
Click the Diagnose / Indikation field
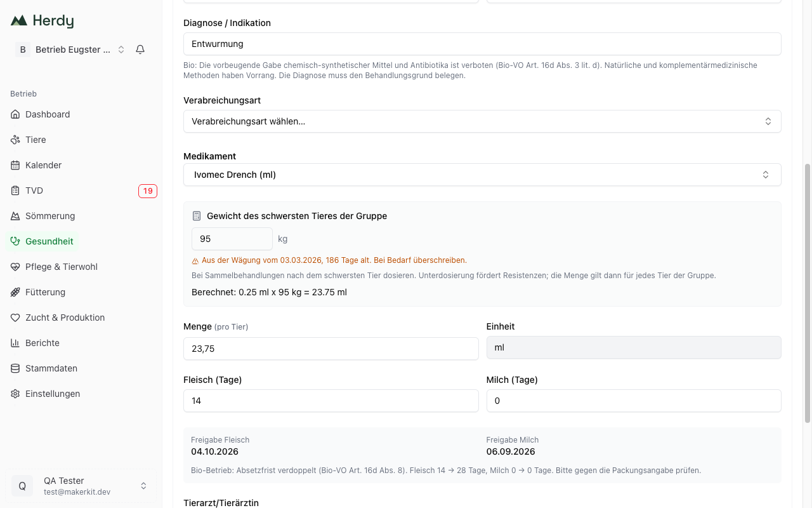point(482,44)
